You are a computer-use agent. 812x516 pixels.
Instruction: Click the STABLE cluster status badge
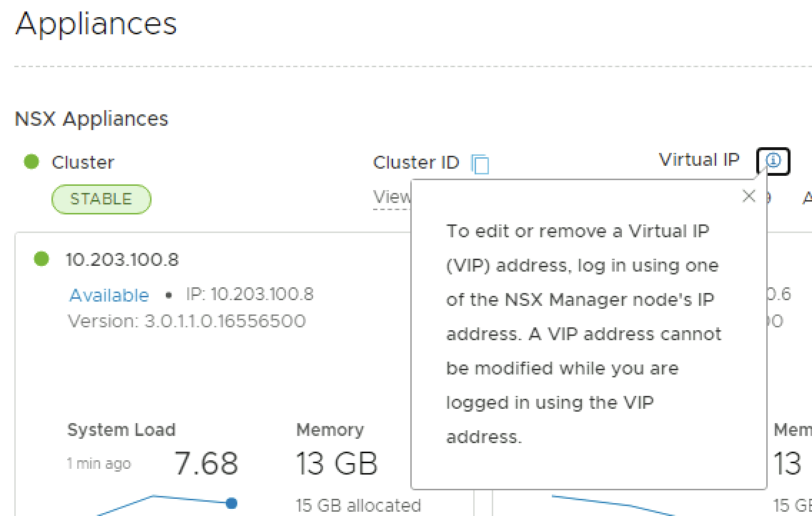tap(101, 199)
